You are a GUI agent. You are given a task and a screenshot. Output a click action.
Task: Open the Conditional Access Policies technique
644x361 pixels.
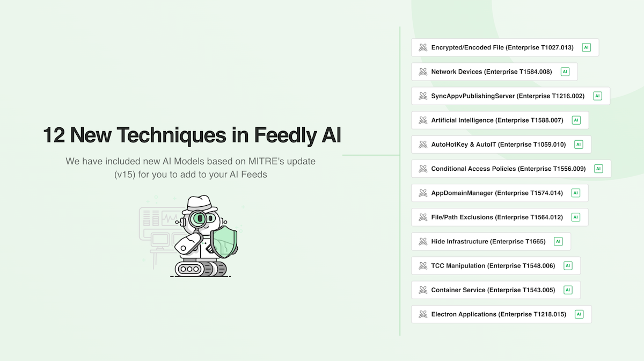click(x=511, y=169)
